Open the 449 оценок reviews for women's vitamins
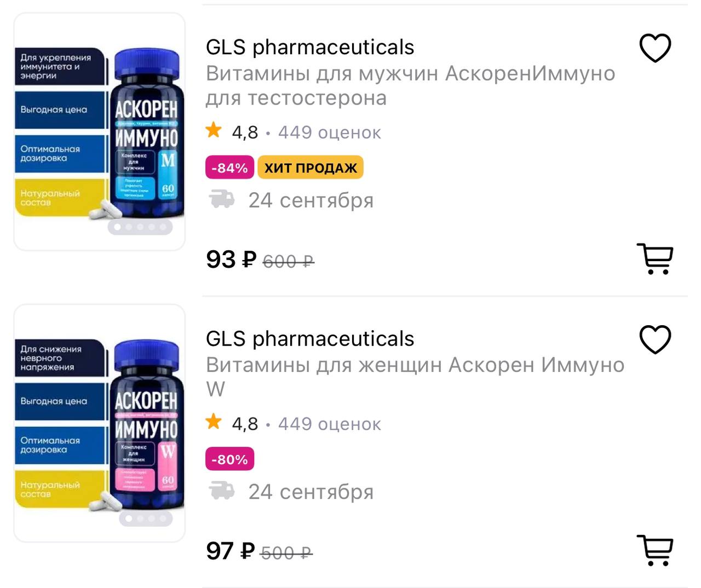The width and height of the screenshot is (701, 588). [329, 424]
